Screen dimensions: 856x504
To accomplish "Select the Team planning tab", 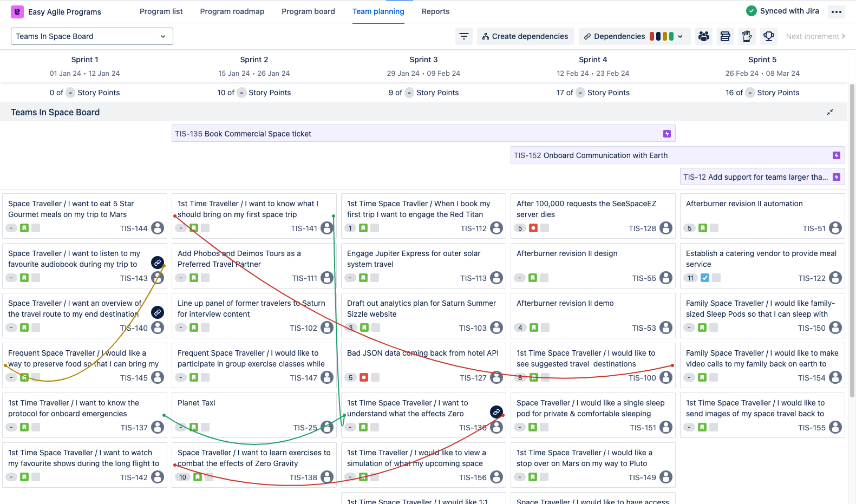I will tap(378, 11).
